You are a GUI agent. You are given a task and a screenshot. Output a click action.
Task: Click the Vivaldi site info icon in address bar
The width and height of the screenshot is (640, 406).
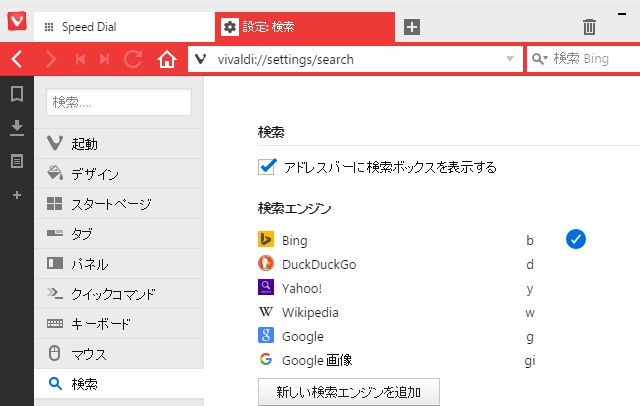tap(200, 60)
